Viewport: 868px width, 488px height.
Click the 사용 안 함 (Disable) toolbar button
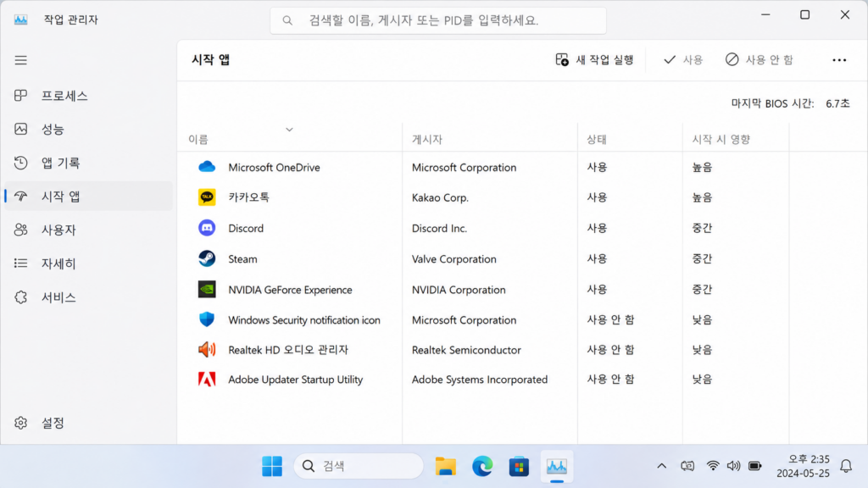pos(759,60)
